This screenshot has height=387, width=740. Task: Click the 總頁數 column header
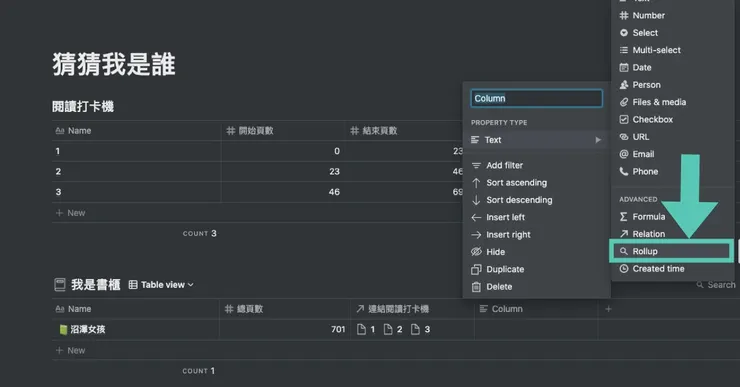285,309
